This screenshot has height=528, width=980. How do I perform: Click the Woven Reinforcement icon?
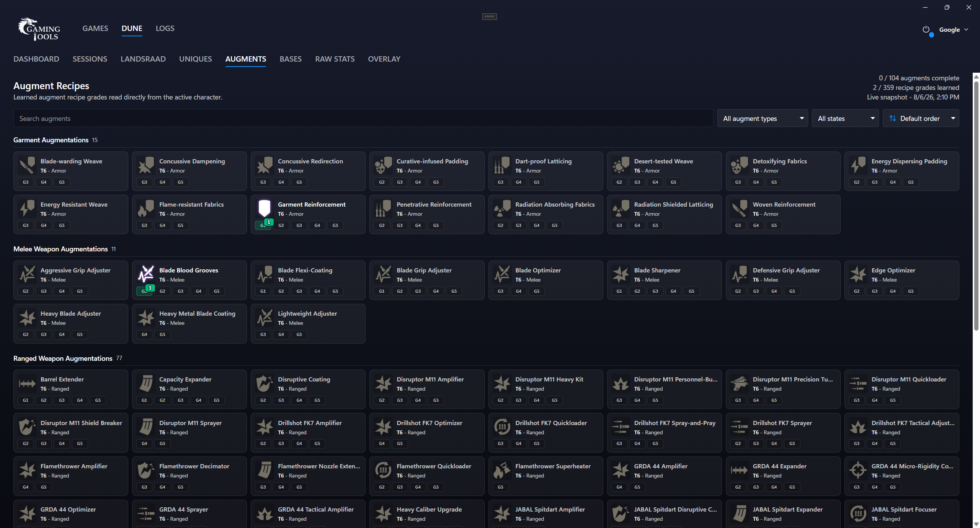(739, 209)
